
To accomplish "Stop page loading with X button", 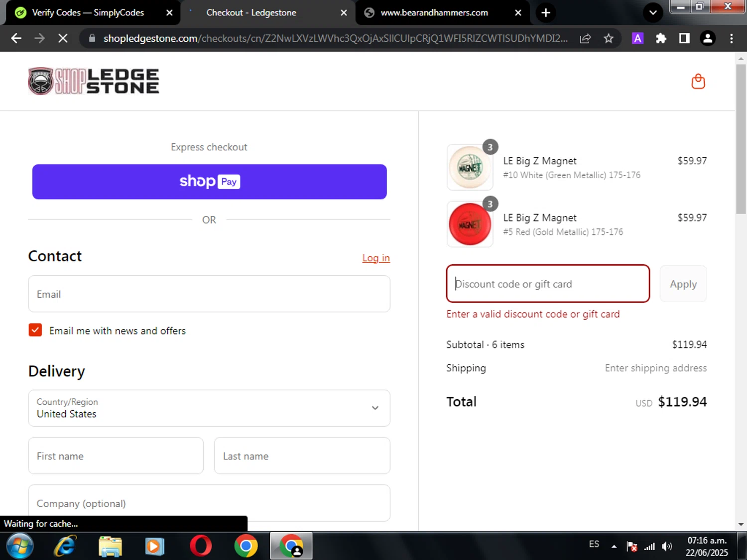I will [x=63, y=38].
